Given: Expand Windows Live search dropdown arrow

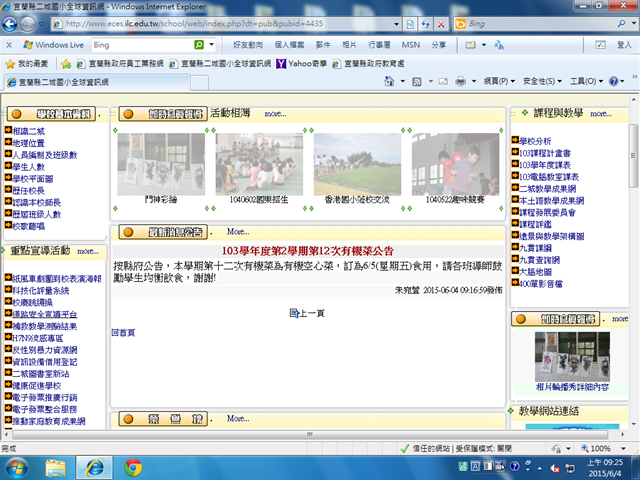Looking at the screenshot, I should click(211, 44).
